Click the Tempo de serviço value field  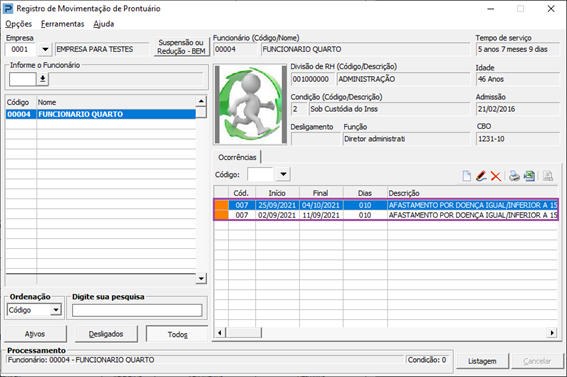tap(517, 49)
